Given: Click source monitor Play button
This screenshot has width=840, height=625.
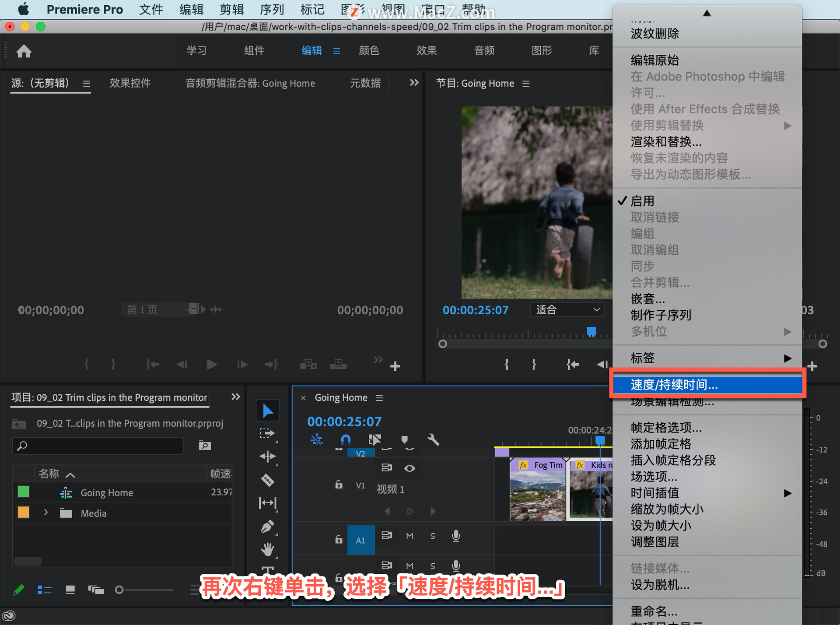Looking at the screenshot, I should (211, 364).
